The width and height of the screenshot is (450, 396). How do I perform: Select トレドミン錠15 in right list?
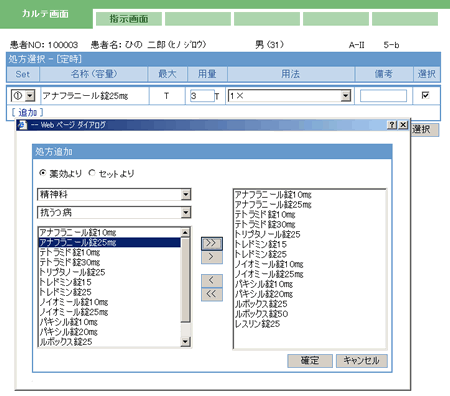click(x=310, y=244)
